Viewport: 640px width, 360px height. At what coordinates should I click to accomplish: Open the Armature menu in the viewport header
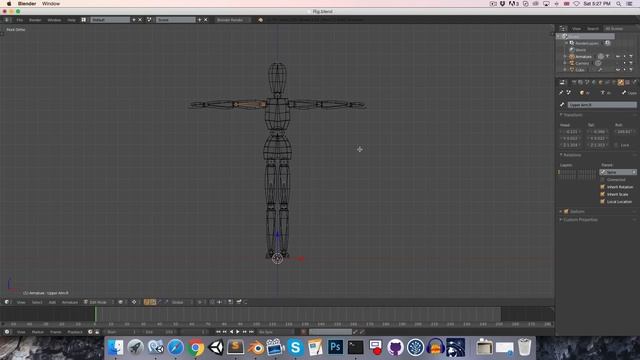point(70,302)
